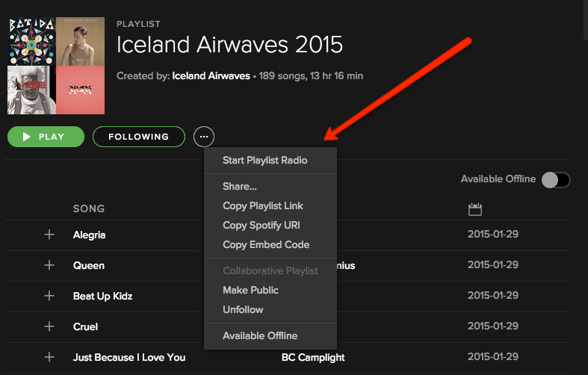Add Just Because I Love You plus icon
588x375 pixels.
click(x=49, y=357)
